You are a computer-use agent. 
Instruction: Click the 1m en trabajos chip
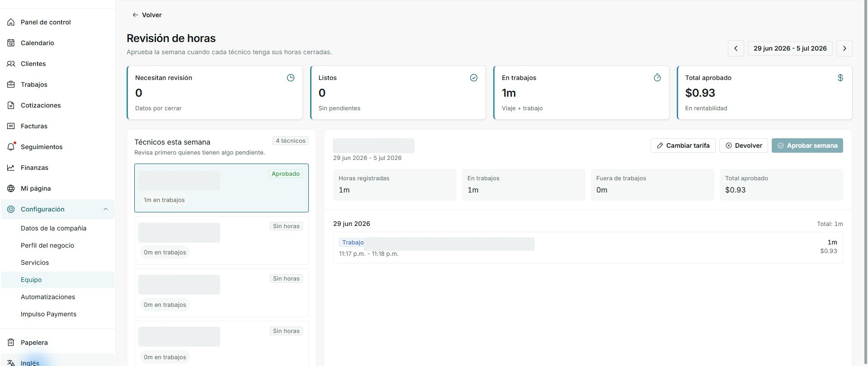164,200
